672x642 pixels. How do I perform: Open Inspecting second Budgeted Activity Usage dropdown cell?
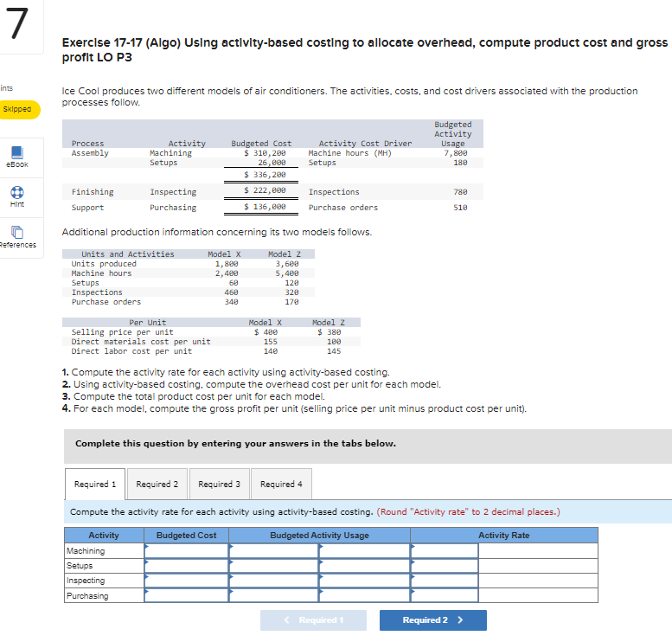365,581
